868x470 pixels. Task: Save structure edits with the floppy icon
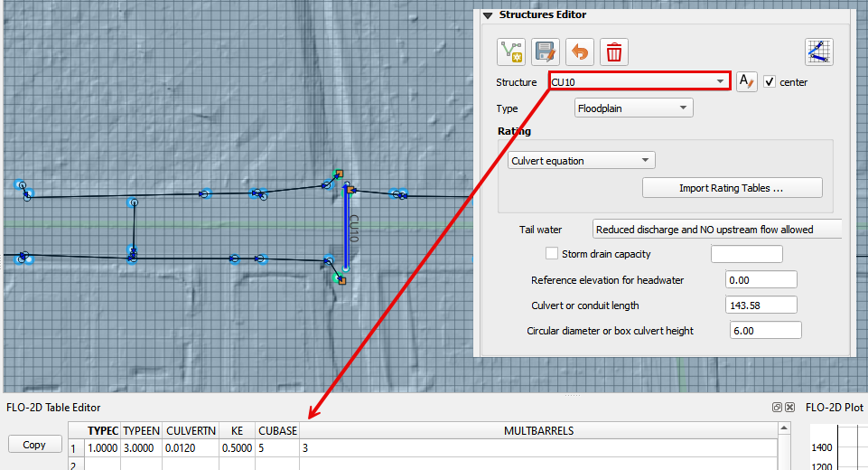(545, 52)
